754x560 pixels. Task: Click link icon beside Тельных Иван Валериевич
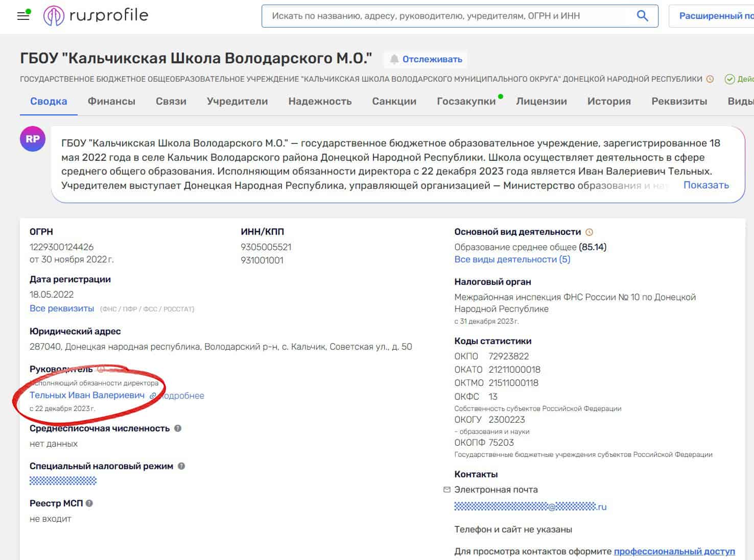click(152, 396)
